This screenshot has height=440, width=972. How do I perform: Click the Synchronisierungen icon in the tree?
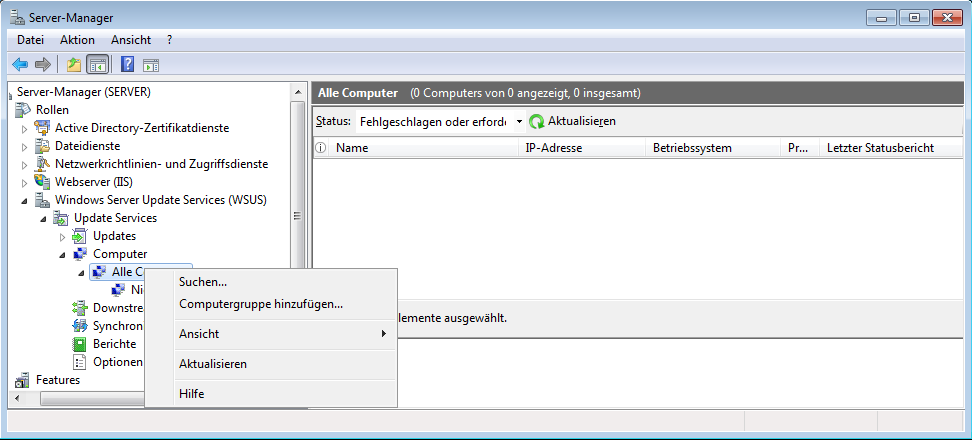(81, 326)
